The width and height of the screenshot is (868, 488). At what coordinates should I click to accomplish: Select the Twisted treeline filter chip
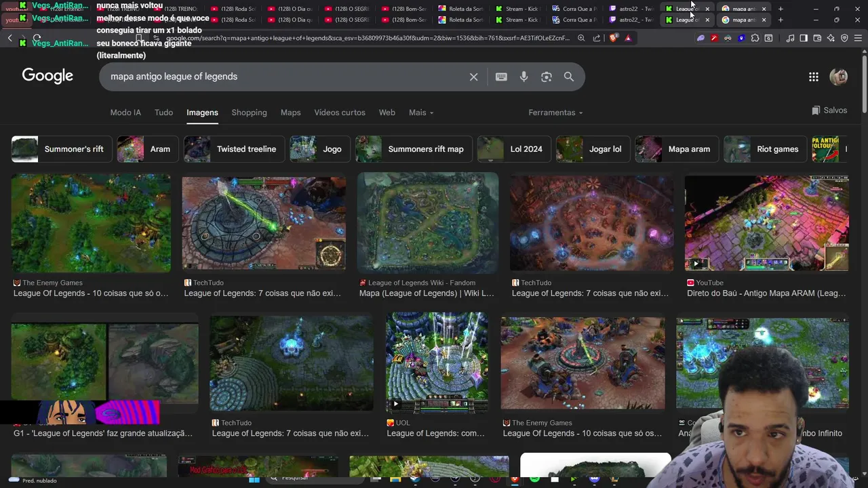pos(233,149)
